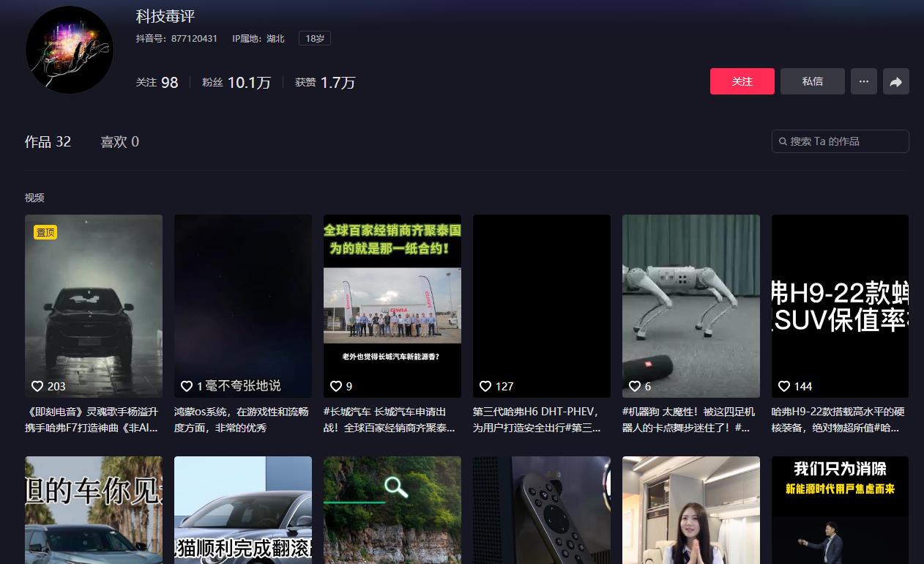Click the 搜索 Ta 的作品 search field
924x564 pixels.
841,141
